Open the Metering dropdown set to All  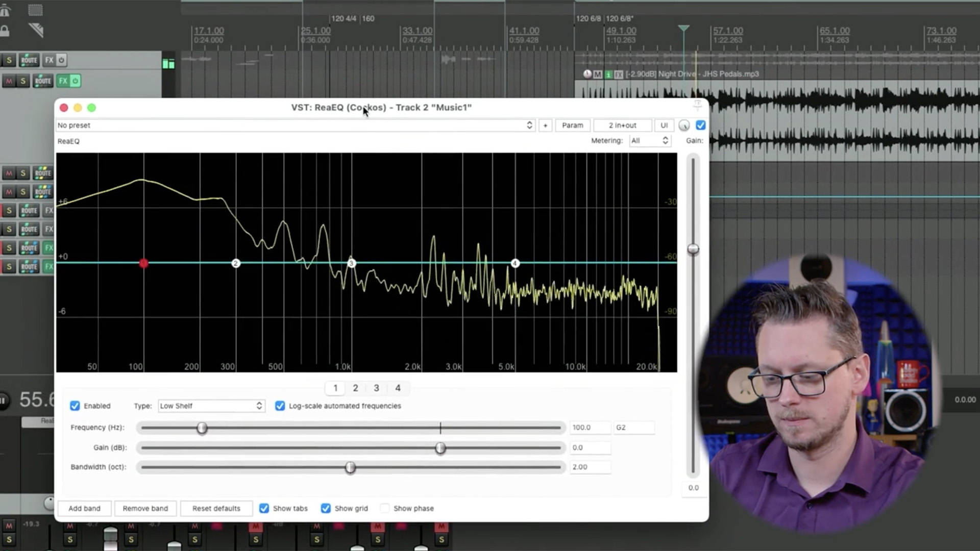pyautogui.click(x=650, y=140)
